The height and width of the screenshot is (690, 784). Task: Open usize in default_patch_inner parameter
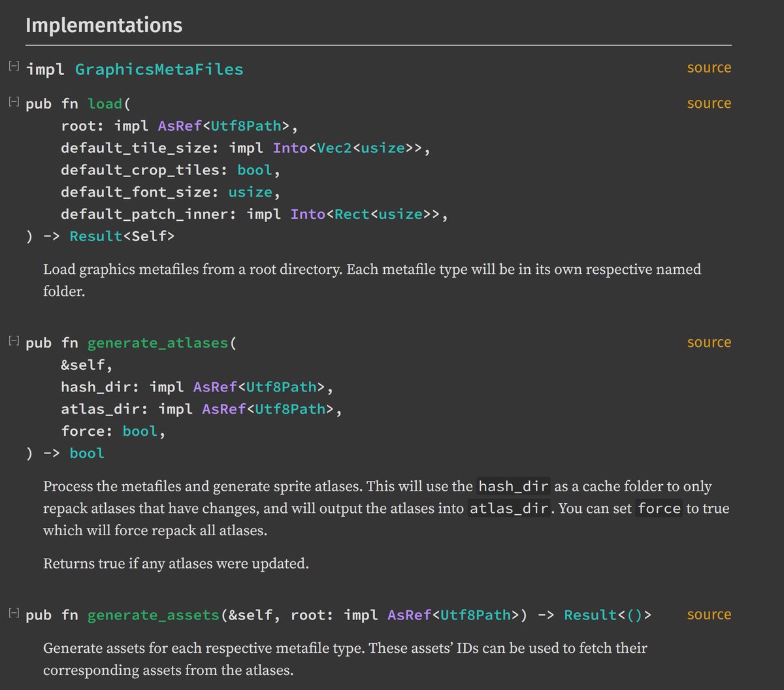click(x=400, y=214)
